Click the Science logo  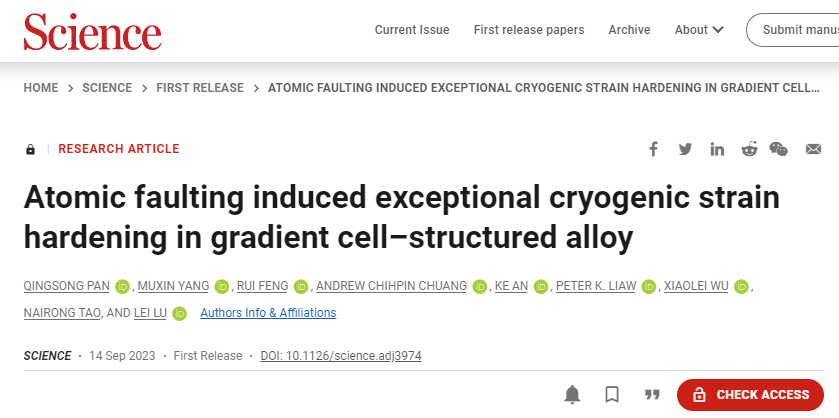tap(92, 32)
